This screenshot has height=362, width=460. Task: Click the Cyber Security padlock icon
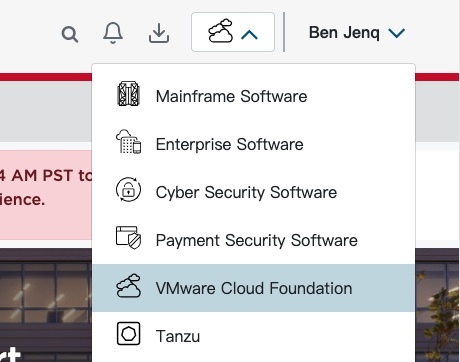click(129, 190)
